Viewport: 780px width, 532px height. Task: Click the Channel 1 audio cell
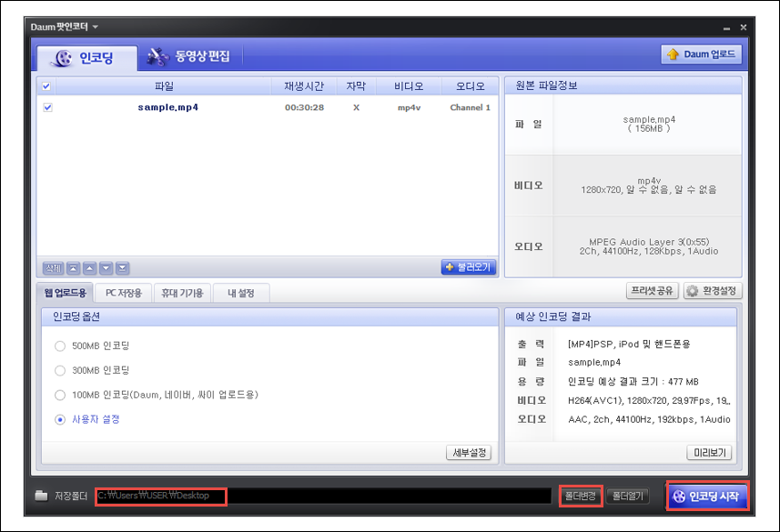pyautogui.click(x=470, y=107)
